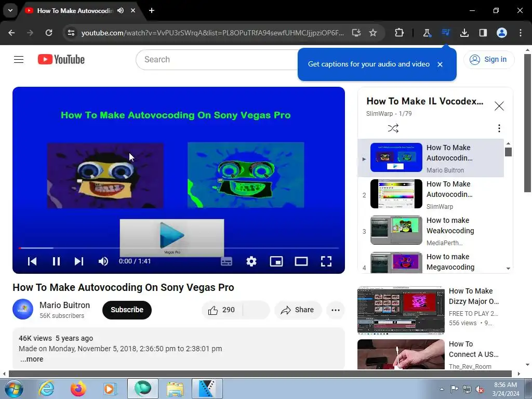Open the player settings gear
The image size is (532, 399).
point(251,261)
